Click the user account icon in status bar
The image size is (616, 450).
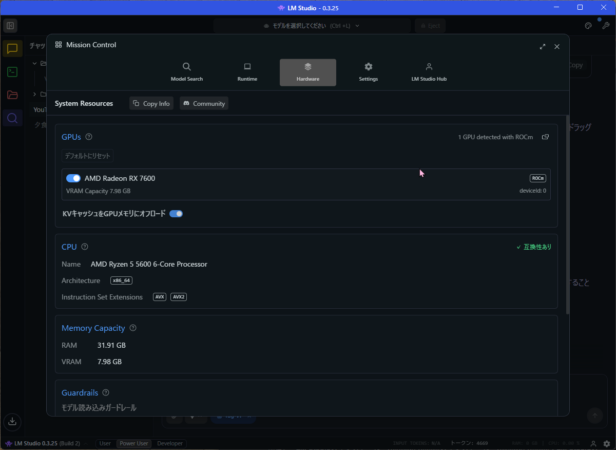[593, 443]
